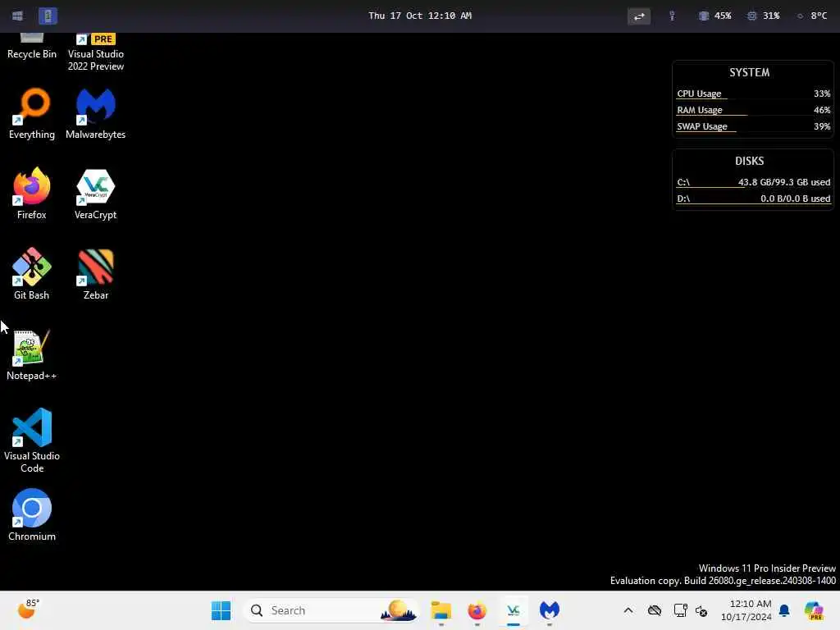
Task: Click the muted volume tray icon
Action: 701,610
